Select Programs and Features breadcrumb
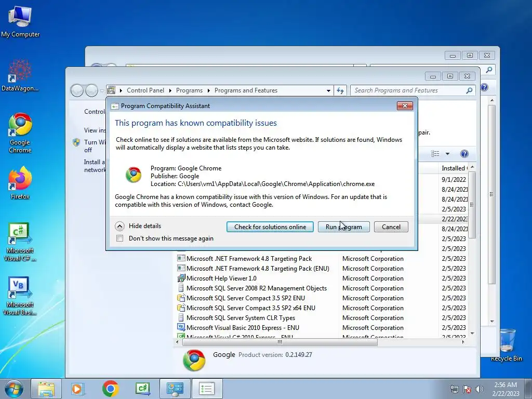The image size is (532, 399). click(246, 90)
